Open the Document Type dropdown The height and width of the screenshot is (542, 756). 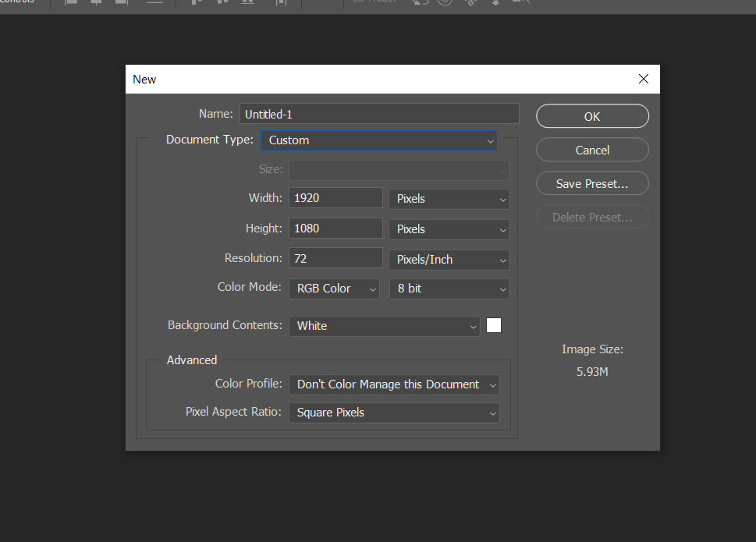point(378,140)
